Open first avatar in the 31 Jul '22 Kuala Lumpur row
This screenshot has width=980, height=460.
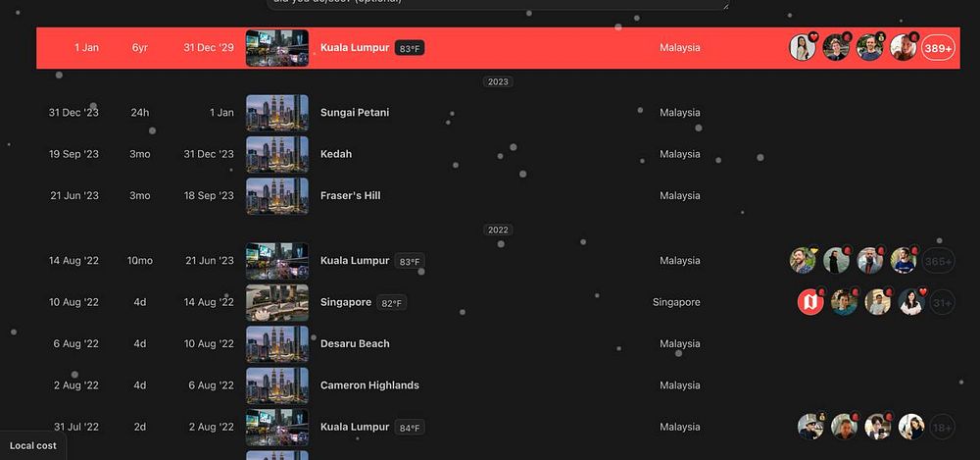coord(810,427)
